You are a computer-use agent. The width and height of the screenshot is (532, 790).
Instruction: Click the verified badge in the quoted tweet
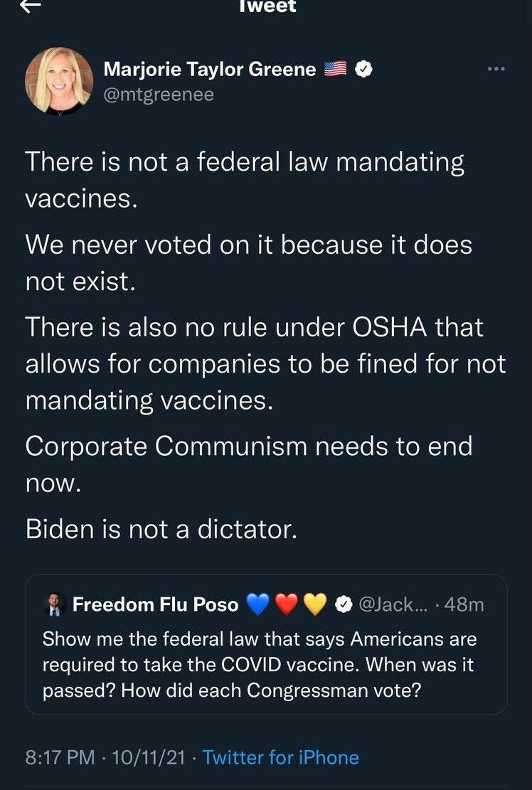343,604
